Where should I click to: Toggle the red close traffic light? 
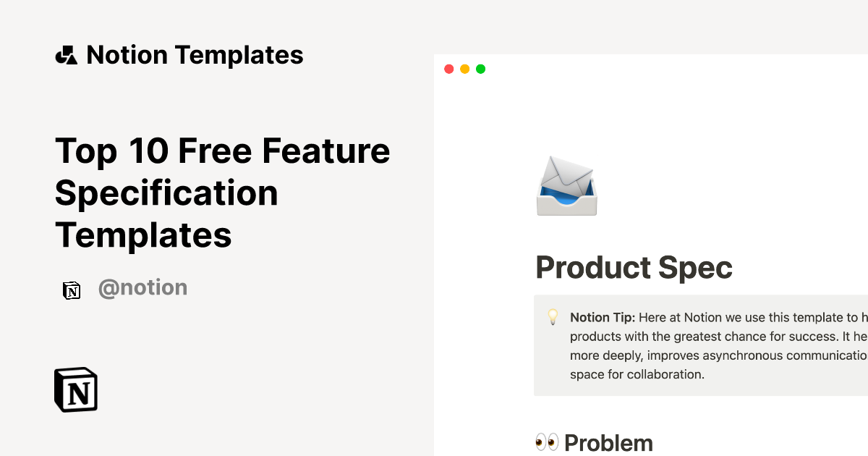pyautogui.click(x=450, y=69)
